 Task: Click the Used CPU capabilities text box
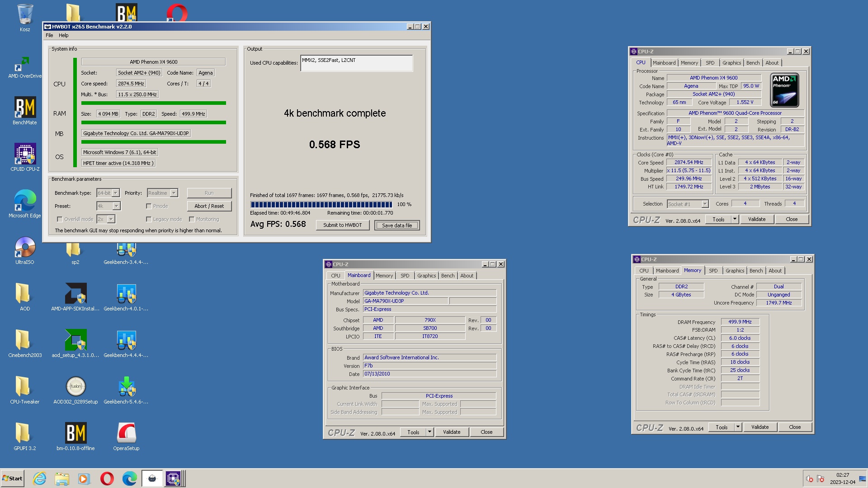(356, 63)
